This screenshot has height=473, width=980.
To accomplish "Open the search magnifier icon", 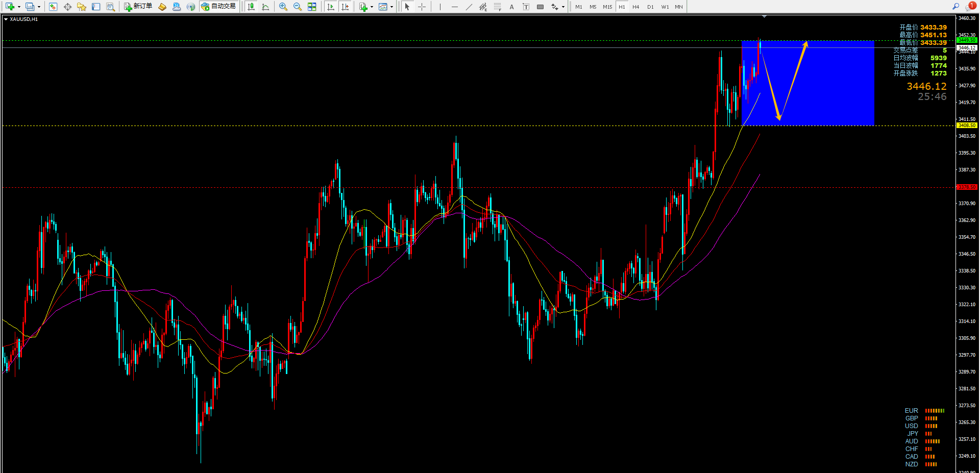I will click(956, 6).
